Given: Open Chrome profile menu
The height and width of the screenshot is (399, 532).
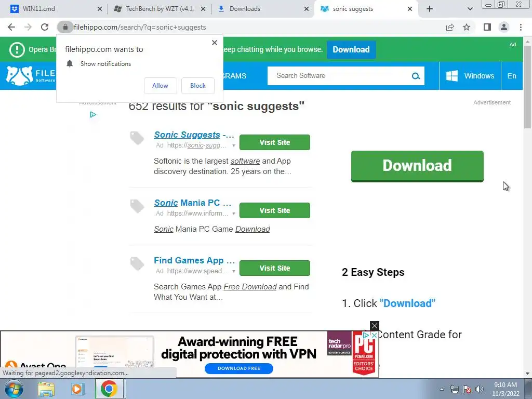Looking at the screenshot, I should coord(504,27).
